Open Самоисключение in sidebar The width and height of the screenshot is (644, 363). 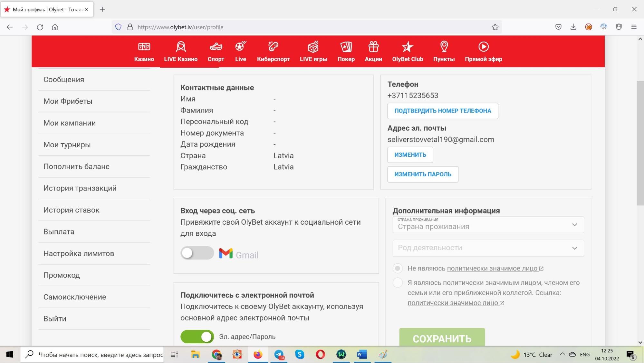coord(94,297)
